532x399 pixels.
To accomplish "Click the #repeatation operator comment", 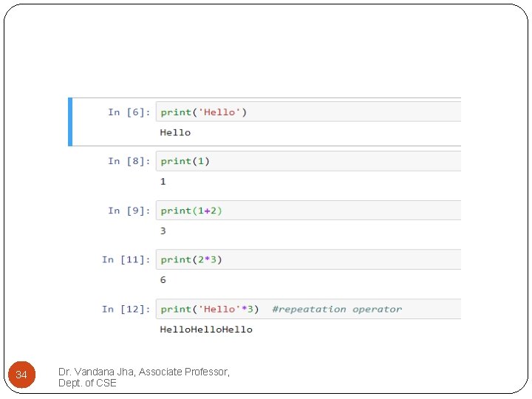I will click(x=337, y=310).
